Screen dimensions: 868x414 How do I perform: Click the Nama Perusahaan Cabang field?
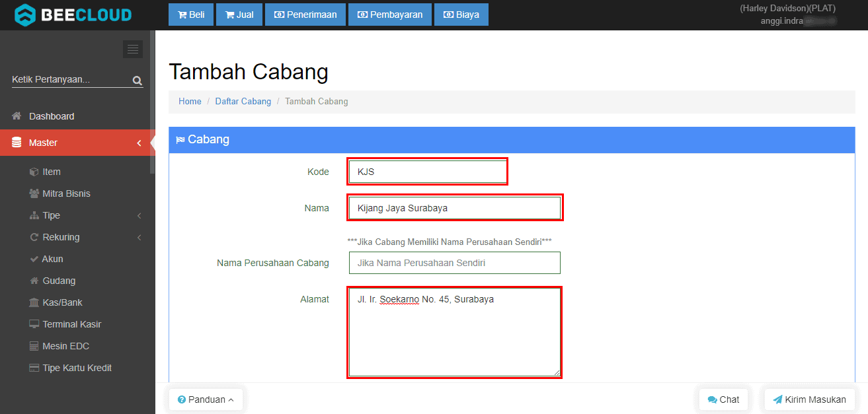(454, 263)
